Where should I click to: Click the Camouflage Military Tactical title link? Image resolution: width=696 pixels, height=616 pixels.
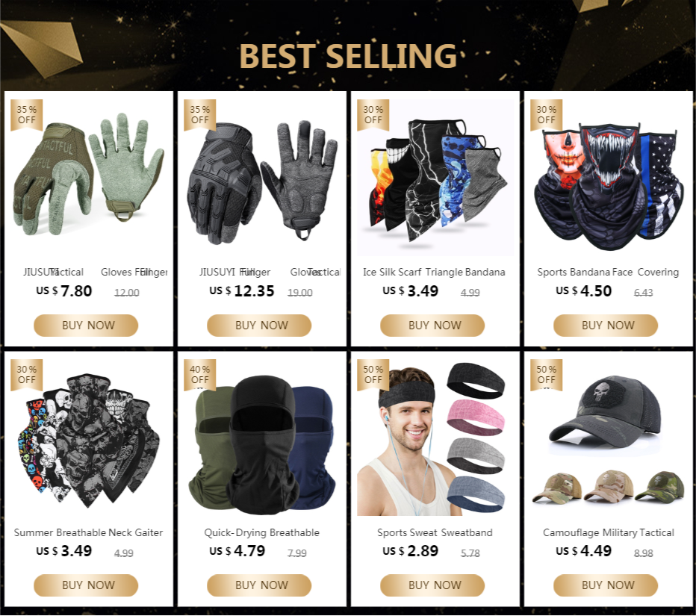(x=609, y=532)
